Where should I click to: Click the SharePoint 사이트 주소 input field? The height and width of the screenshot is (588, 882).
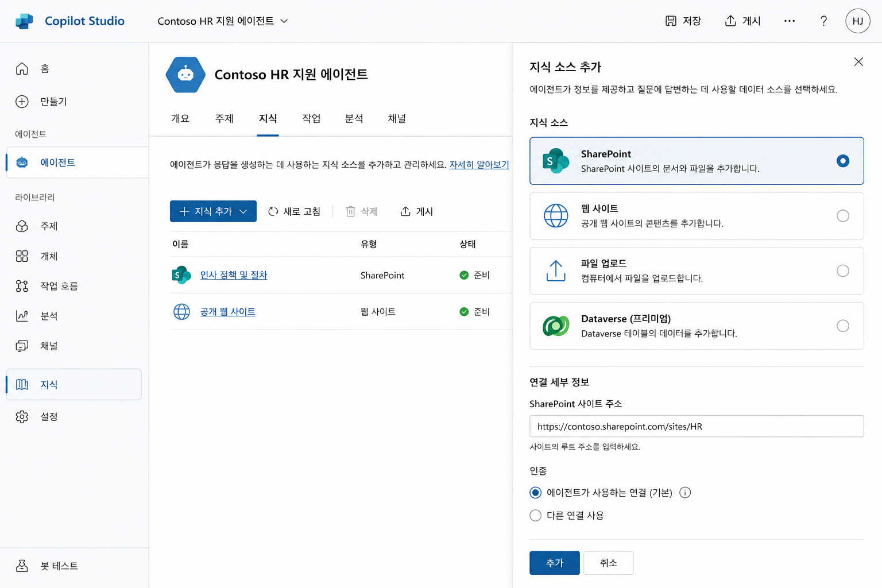697,426
